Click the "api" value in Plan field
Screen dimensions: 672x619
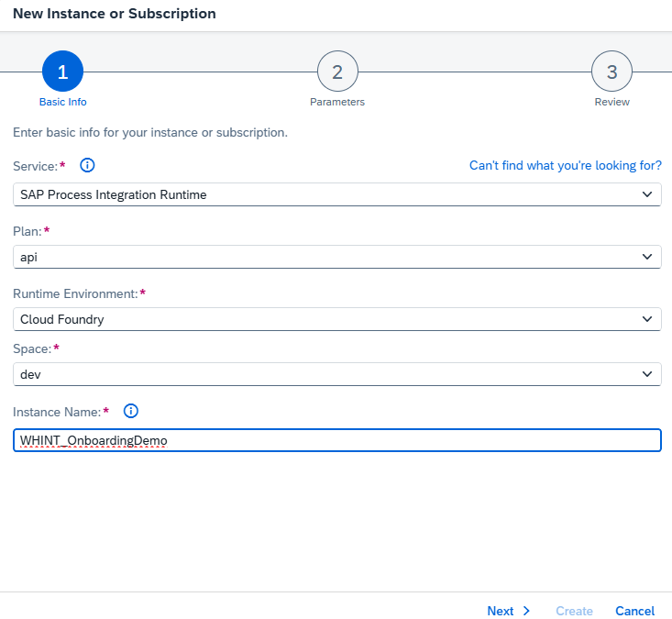pyautogui.click(x=29, y=258)
